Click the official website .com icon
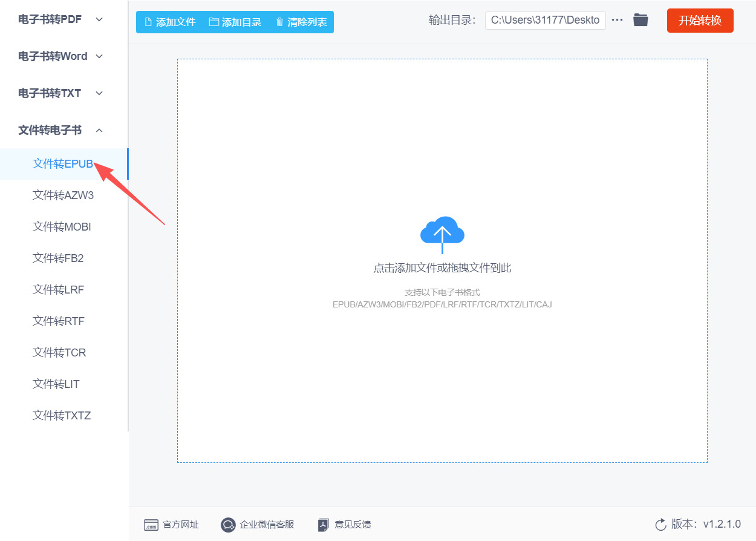This screenshot has height=541, width=756. pyautogui.click(x=151, y=525)
